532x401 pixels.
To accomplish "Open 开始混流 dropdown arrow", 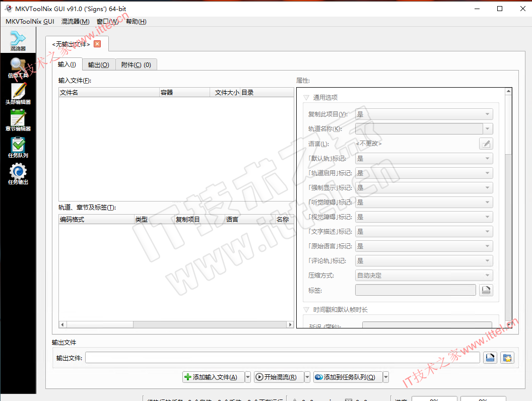I will 307,377.
